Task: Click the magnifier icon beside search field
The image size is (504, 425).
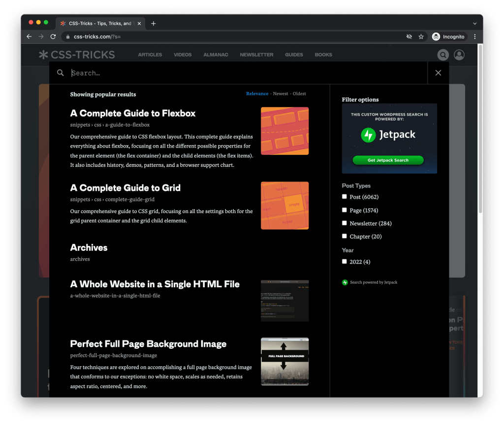Action: point(60,73)
